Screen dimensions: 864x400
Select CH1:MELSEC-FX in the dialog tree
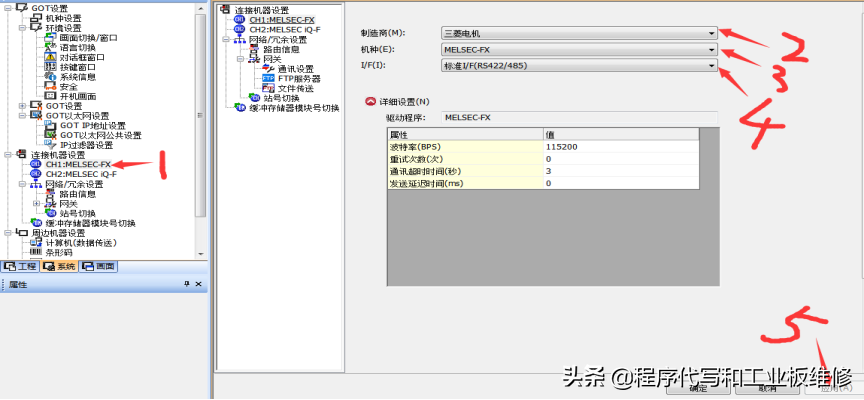282,20
